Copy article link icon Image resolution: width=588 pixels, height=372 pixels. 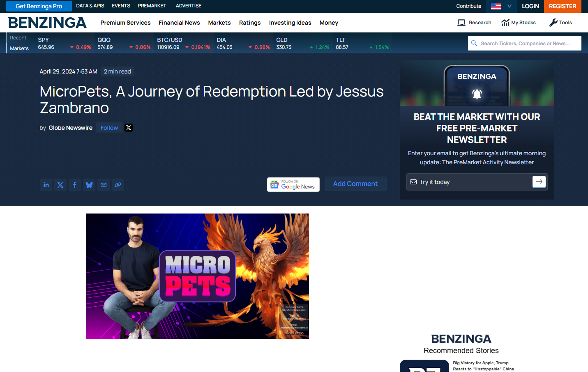pyautogui.click(x=118, y=185)
